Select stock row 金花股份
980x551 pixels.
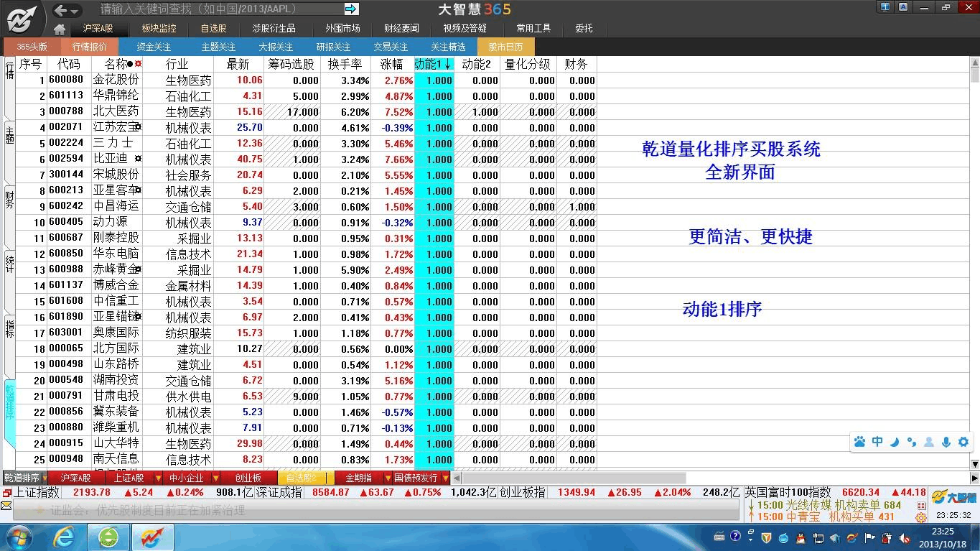[306, 80]
